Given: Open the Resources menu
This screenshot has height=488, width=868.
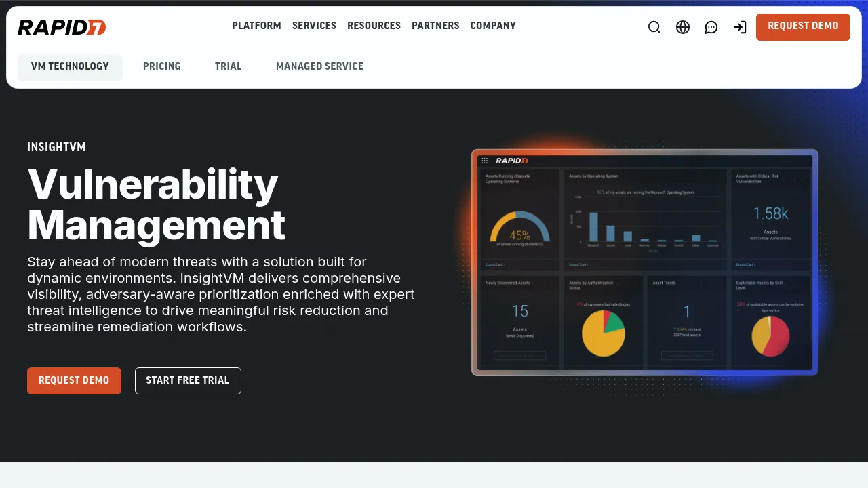Looking at the screenshot, I should [374, 26].
